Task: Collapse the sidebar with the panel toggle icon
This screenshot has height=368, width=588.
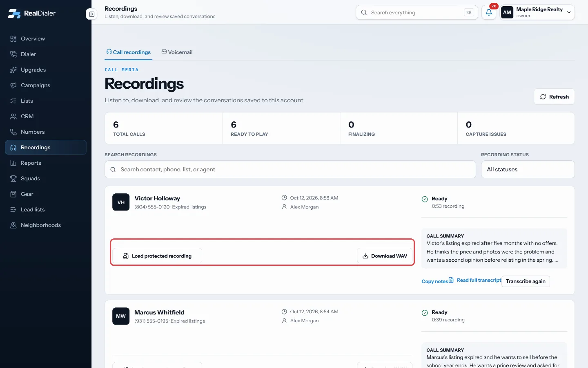Action: coord(92,14)
